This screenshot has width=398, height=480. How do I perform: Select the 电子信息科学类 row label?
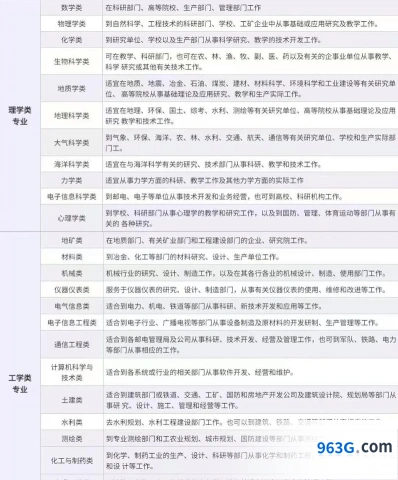pos(72,196)
